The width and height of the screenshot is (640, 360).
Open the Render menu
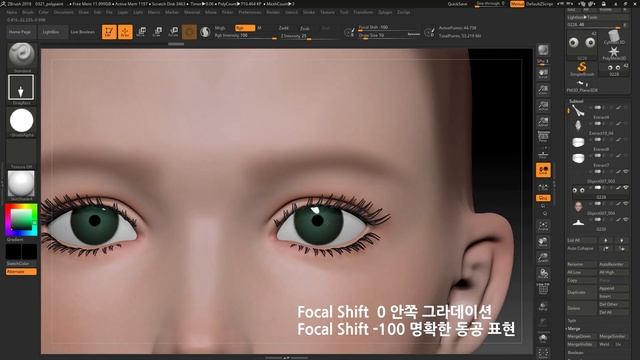(273, 12)
